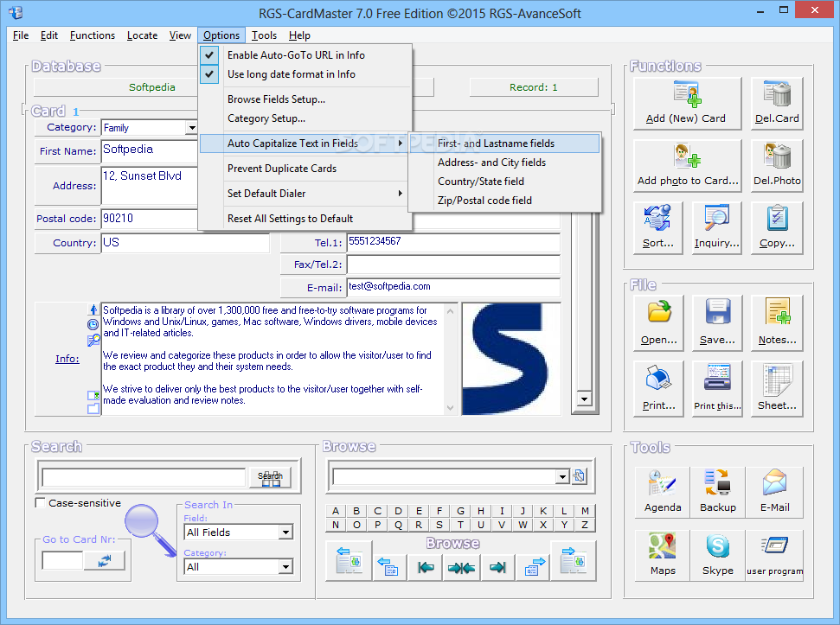Click the Add (New) Card icon button

(688, 103)
